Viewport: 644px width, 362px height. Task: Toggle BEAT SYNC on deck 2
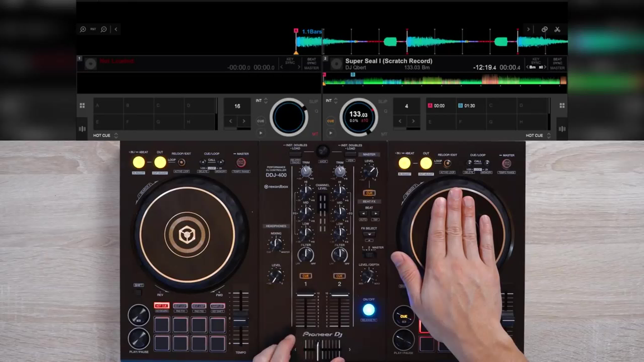pyautogui.click(x=558, y=61)
